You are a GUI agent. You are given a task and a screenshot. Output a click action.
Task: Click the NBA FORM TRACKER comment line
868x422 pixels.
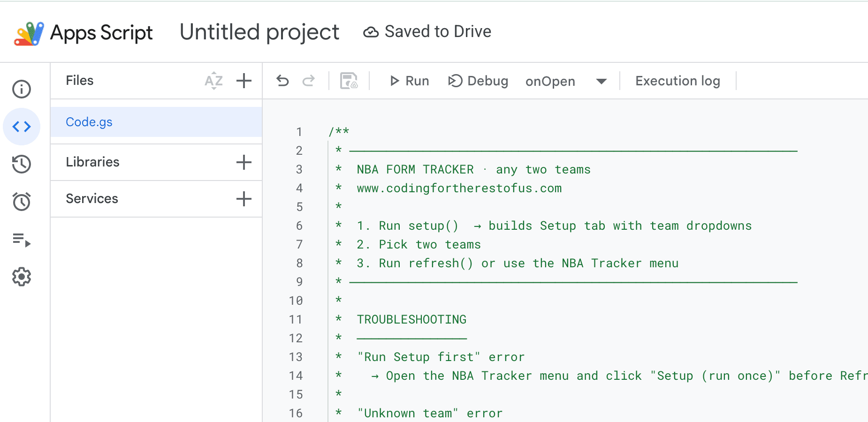(x=473, y=170)
